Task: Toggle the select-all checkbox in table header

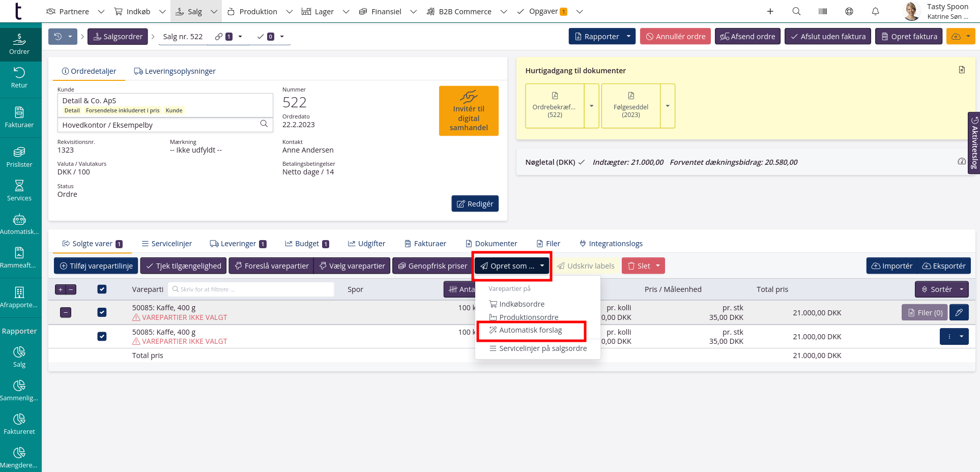Action: pyautogui.click(x=102, y=289)
